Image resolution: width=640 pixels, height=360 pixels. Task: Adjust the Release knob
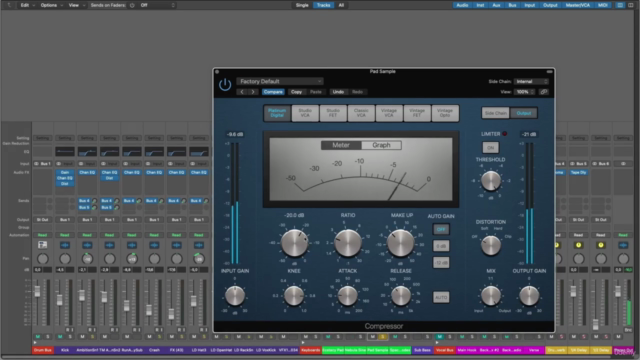click(401, 296)
